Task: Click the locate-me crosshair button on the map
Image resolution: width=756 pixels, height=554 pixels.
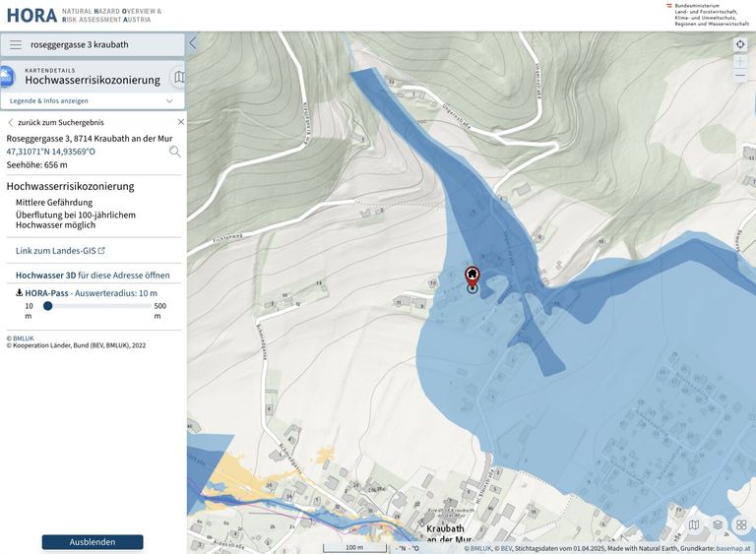Action: [740, 44]
